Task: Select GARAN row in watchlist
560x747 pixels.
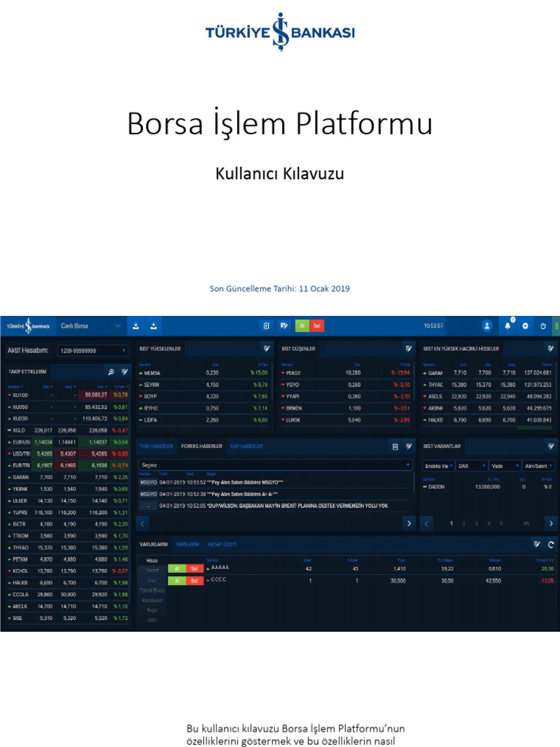Action: click(68, 477)
